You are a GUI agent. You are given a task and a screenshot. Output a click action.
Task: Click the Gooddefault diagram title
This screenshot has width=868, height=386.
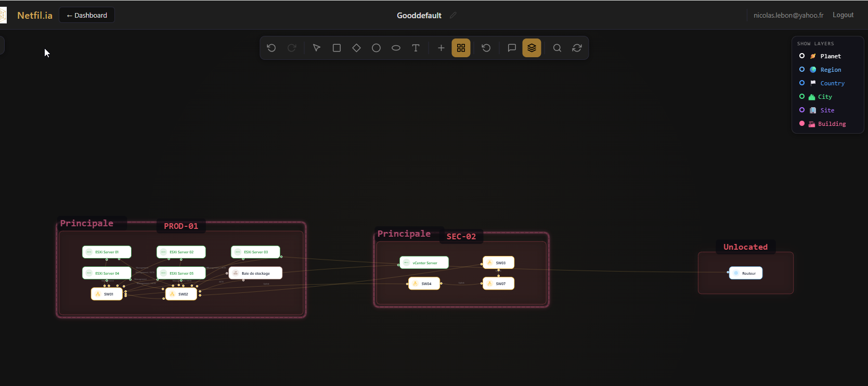[419, 16]
